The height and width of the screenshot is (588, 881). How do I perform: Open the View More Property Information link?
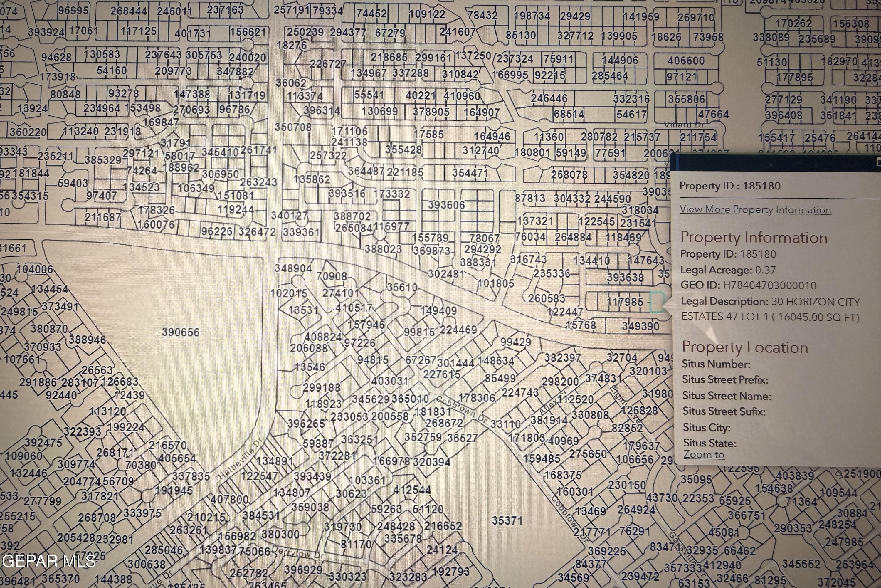[755, 210]
